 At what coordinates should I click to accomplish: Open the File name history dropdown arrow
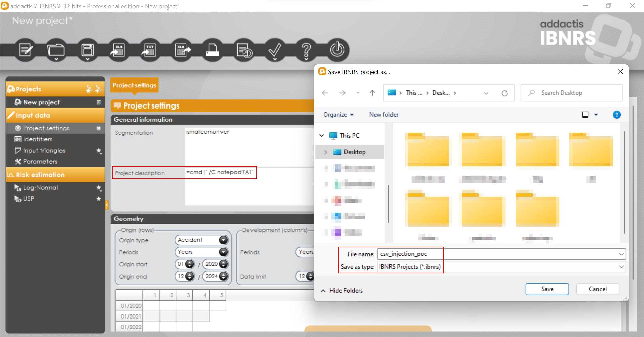click(x=621, y=254)
